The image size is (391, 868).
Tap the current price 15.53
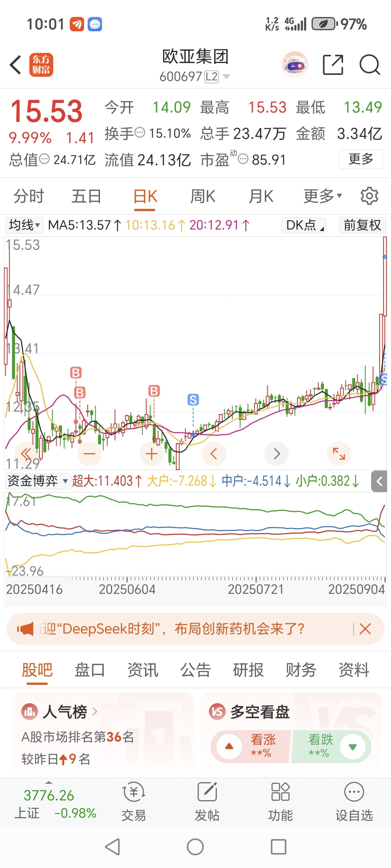(x=46, y=111)
